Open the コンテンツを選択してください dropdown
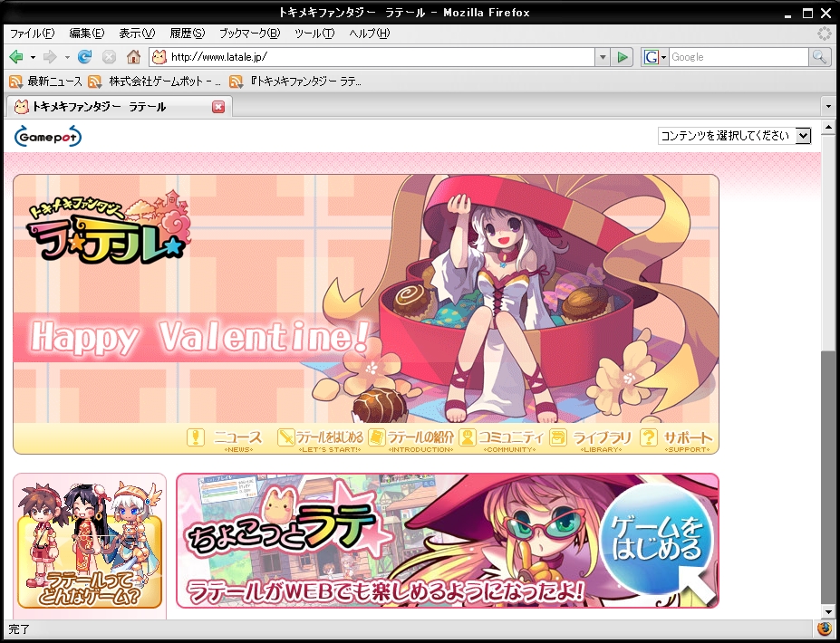 point(735,136)
